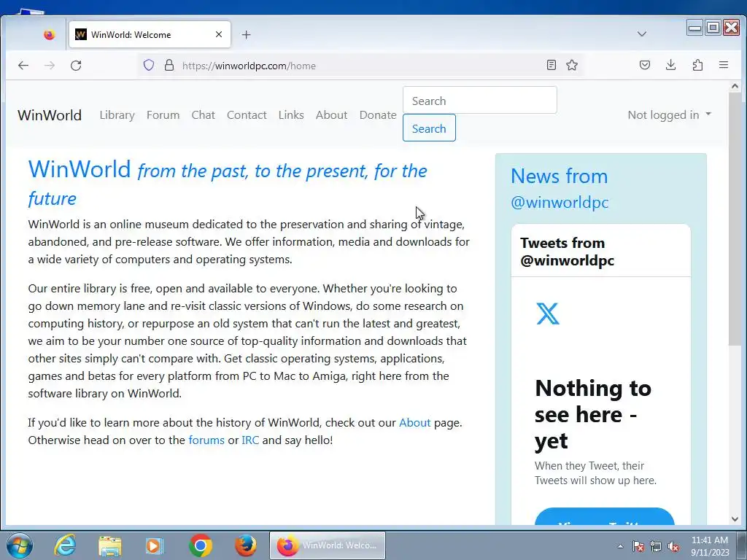Launch Windows Media Player from taskbar
The image size is (747, 560).
[x=155, y=545]
